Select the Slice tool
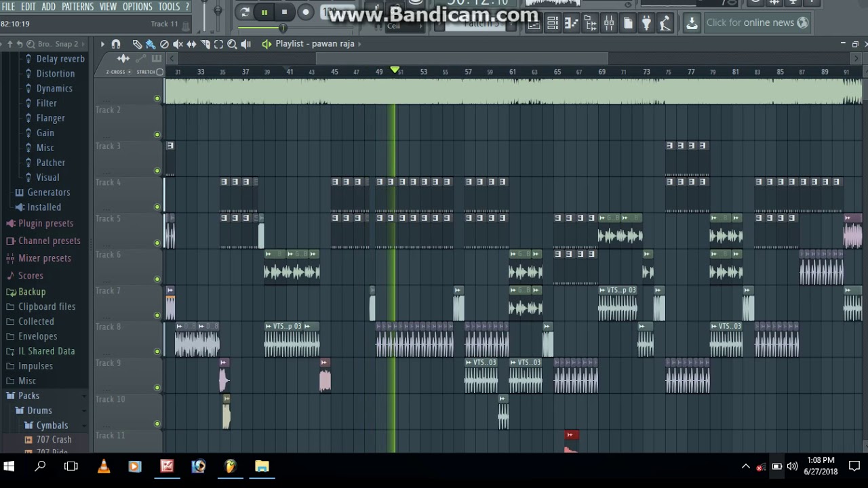Screen dimensions: 868x488 (x=205, y=44)
